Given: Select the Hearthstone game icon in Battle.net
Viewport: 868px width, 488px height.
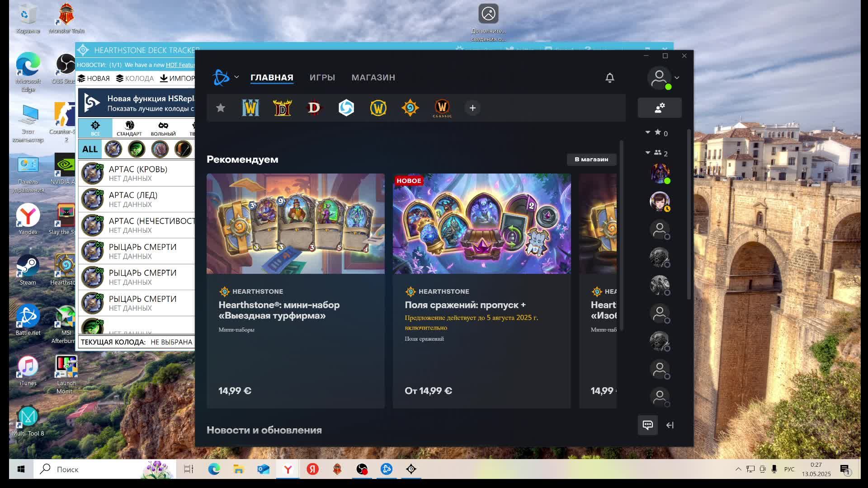Looking at the screenshot, I should pos(410,108).
